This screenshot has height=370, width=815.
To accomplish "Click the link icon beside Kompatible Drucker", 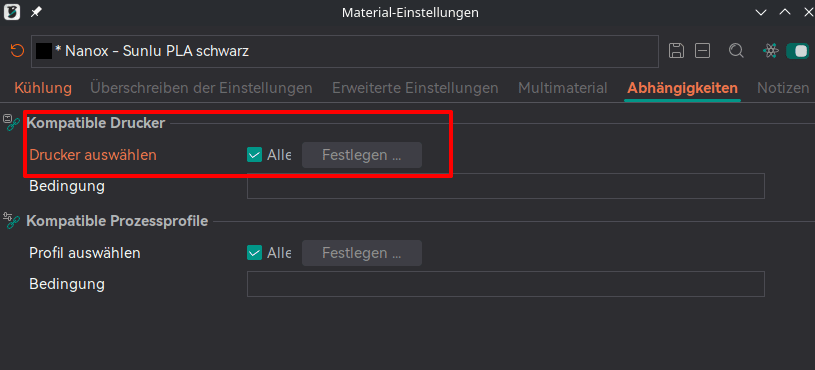I will 12,123.
